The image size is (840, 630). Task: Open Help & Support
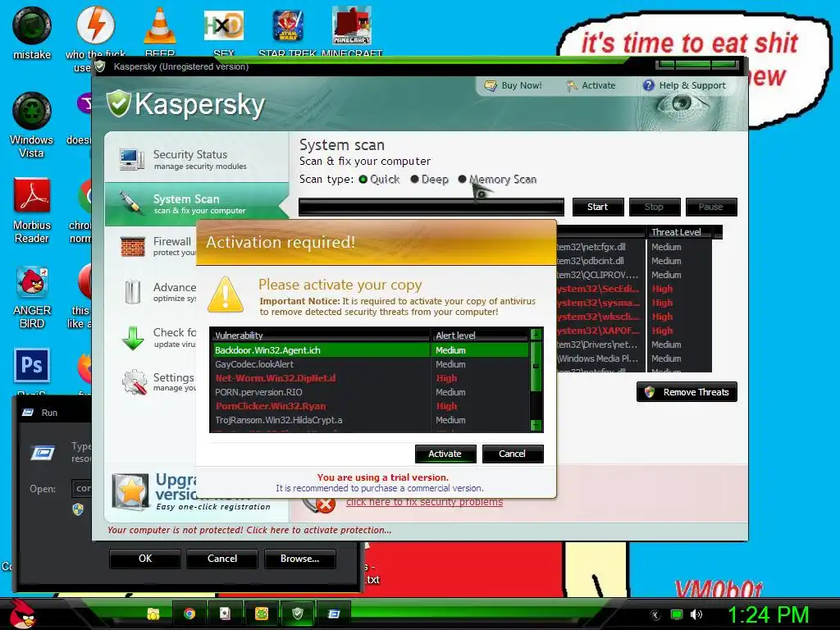tap(684, 85)
